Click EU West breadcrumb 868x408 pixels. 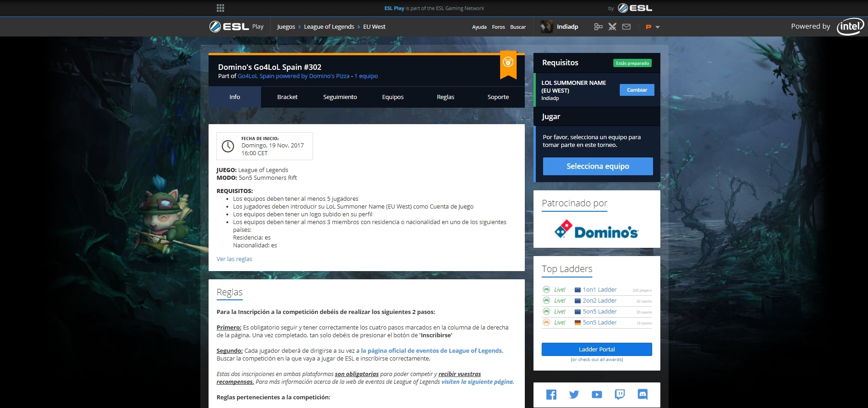point(374,27)
